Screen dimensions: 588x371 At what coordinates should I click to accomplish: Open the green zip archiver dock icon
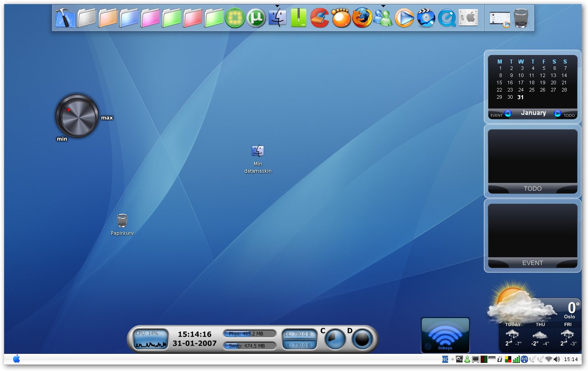(x=298, y=18)
